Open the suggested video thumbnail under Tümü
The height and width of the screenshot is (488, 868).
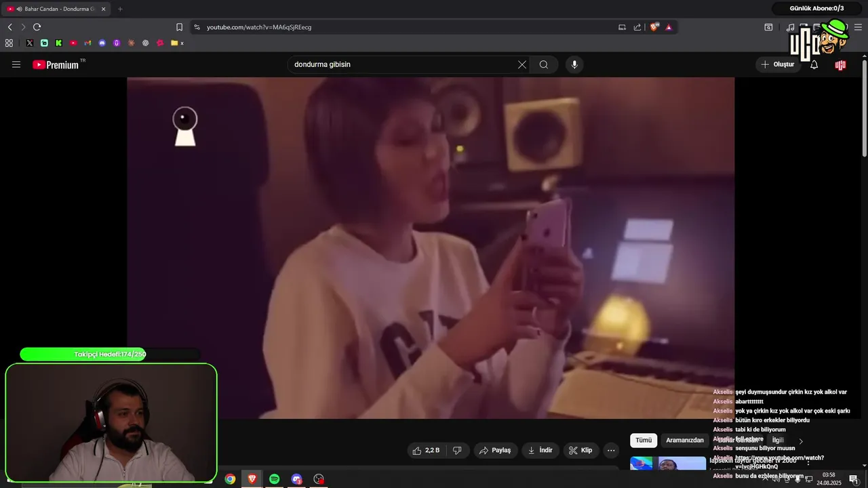(x=668, y=464)
